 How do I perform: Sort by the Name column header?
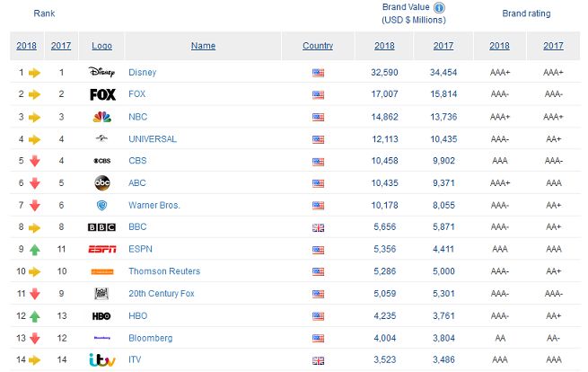click(203, 46)
